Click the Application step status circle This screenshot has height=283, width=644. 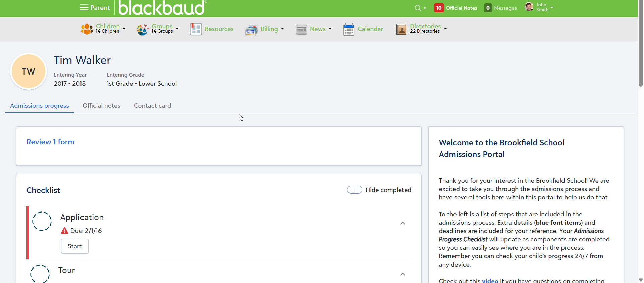(42, 221)
